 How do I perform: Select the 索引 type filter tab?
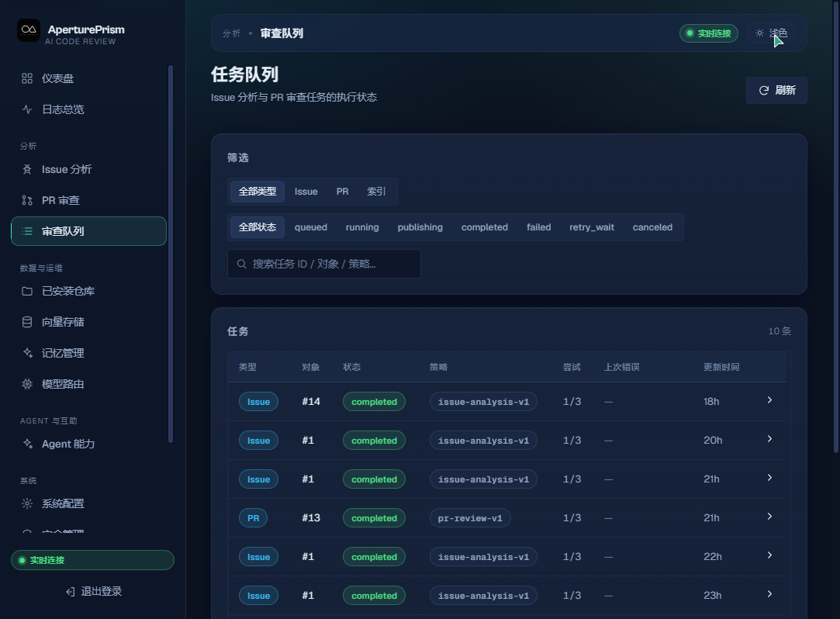tap(376, 192)
